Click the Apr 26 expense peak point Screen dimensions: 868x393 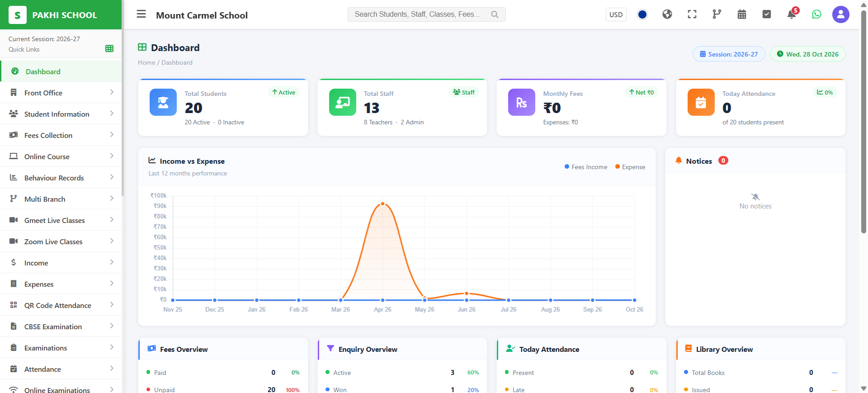(x=382, y=204)
